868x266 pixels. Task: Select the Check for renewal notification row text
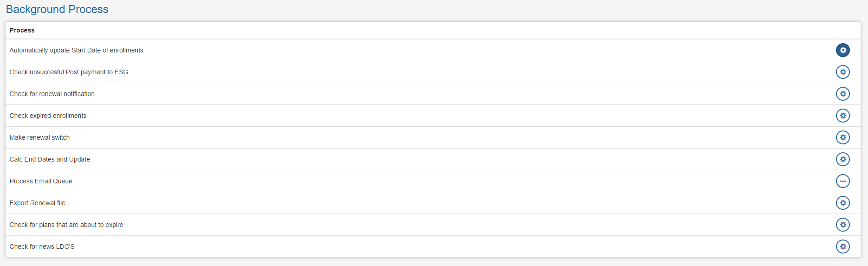tap(52, 94)
